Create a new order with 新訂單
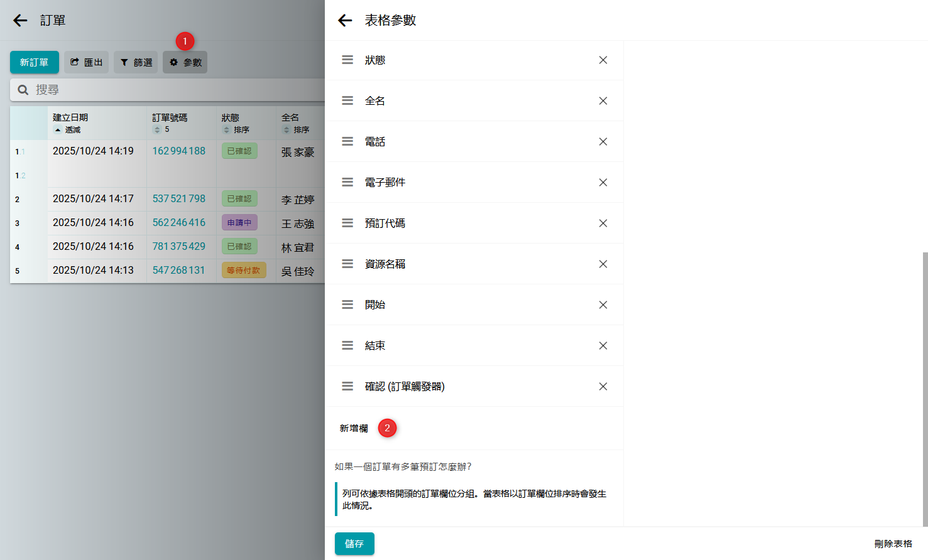The height and width of the screenshot is (560, 928). click(35, 62)
